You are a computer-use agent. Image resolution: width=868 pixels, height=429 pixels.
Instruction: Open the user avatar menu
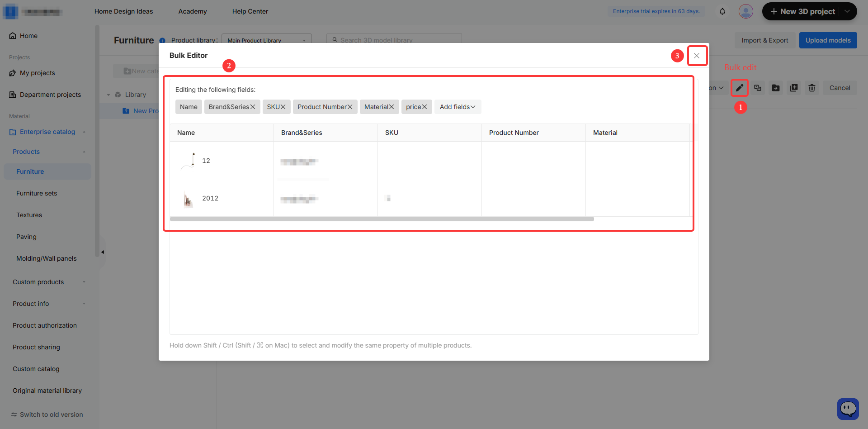[746, 11]
